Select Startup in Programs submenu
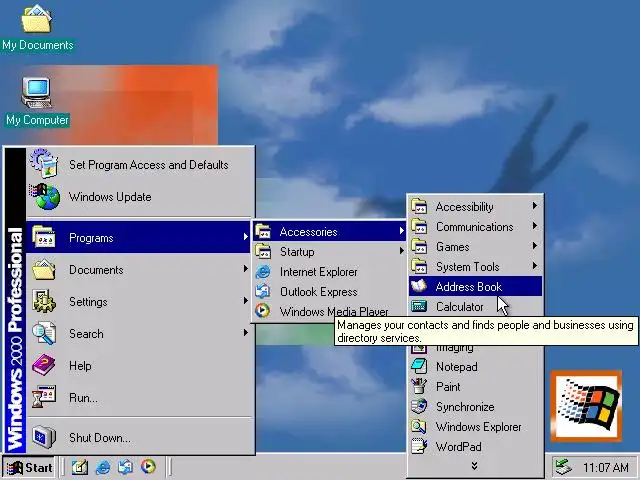 click(x=329, y=252)
